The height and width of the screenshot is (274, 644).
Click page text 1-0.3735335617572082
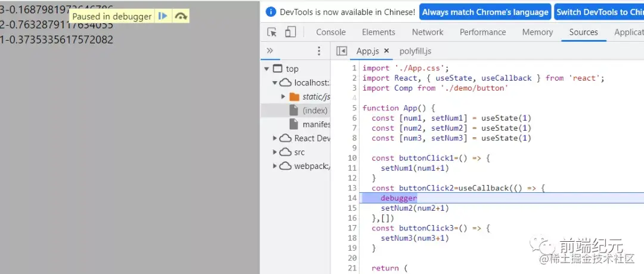pyautogui.click(x=57, y=39)
